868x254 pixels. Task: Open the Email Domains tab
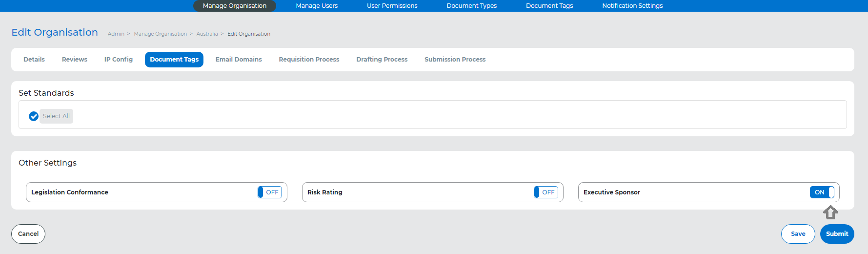[x=239, y=60]
